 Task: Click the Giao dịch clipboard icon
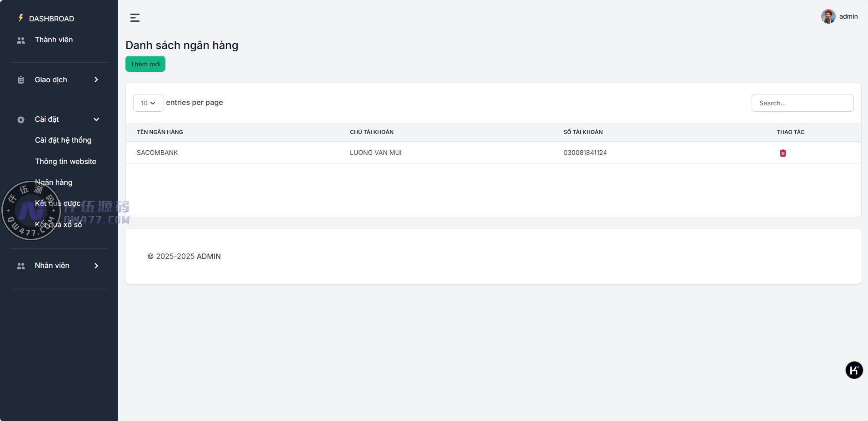point(21,80)
